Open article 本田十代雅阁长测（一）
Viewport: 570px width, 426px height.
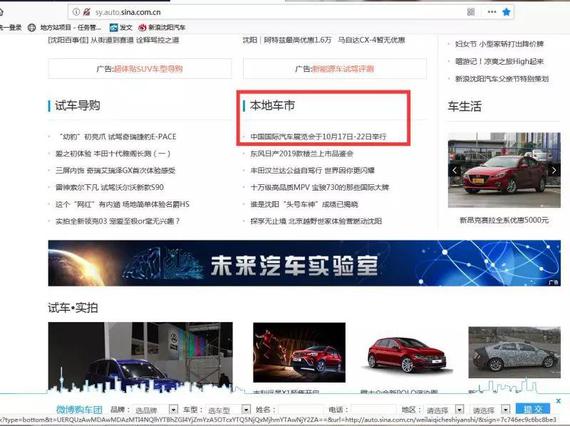click(113, 154)
